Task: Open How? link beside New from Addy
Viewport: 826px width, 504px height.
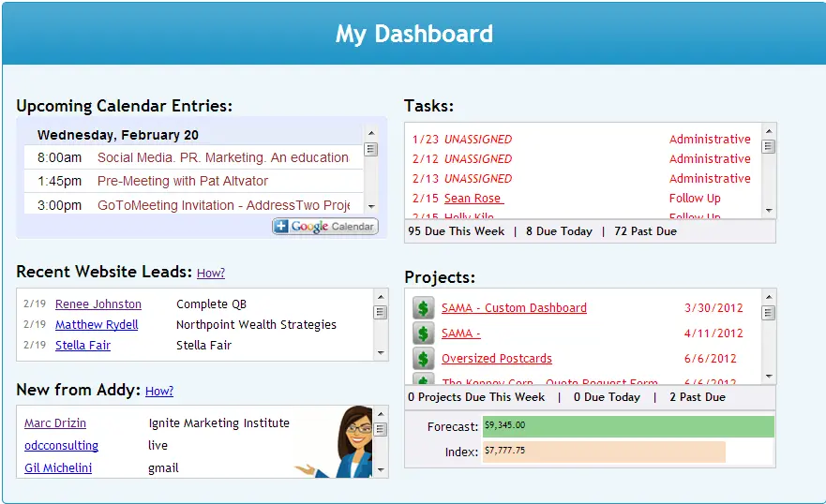Action: click(159, 391)
